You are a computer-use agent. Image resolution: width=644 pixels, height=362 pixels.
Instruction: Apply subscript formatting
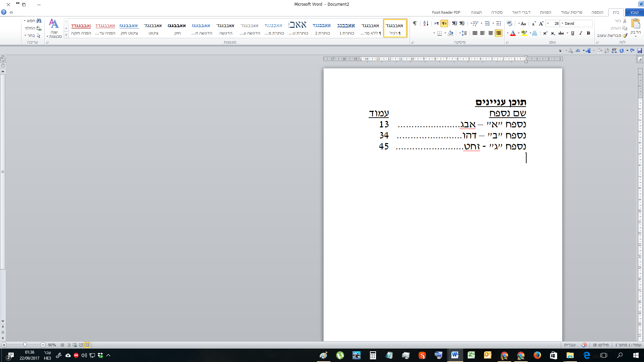pos(553,33)
